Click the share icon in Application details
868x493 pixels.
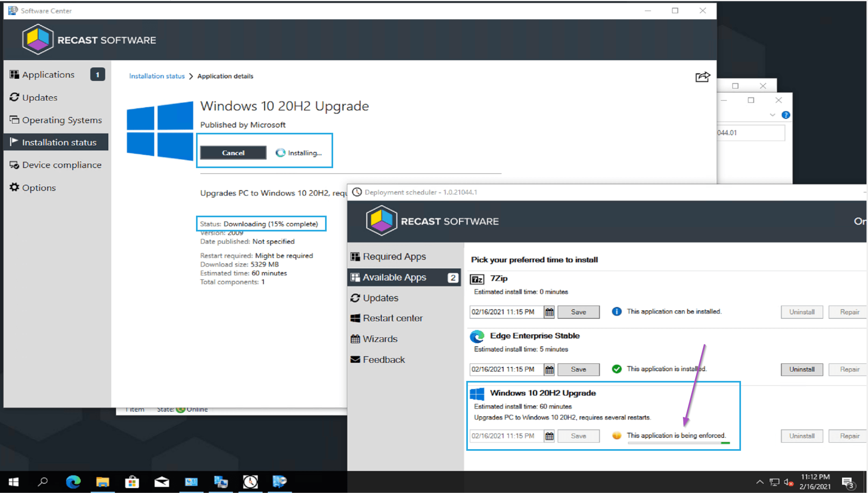[702, 77]
